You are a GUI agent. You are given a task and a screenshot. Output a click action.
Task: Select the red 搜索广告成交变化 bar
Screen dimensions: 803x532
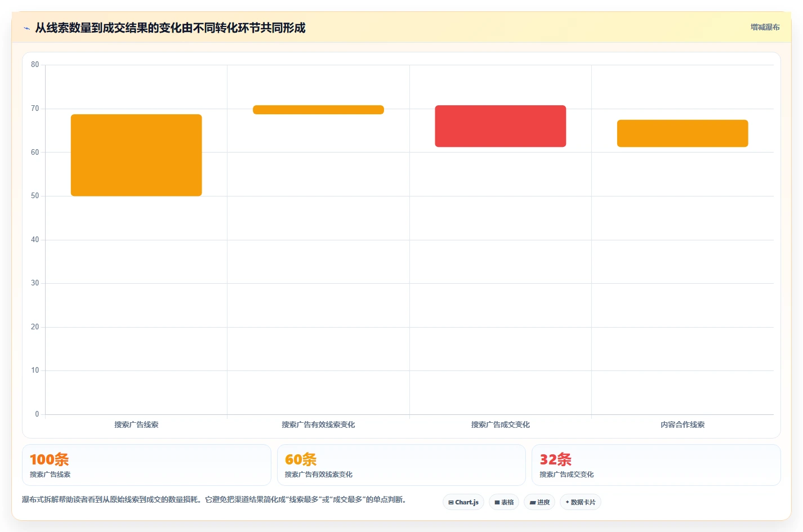point(501,126)
